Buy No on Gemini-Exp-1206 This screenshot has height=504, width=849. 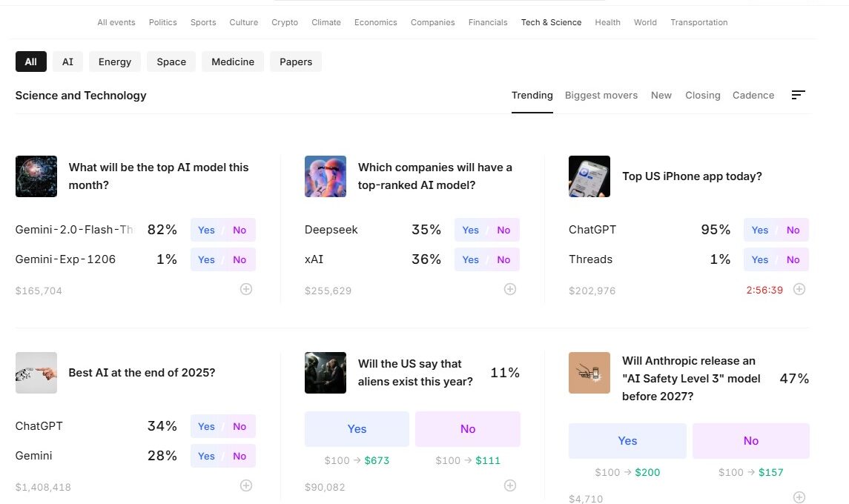239,260
